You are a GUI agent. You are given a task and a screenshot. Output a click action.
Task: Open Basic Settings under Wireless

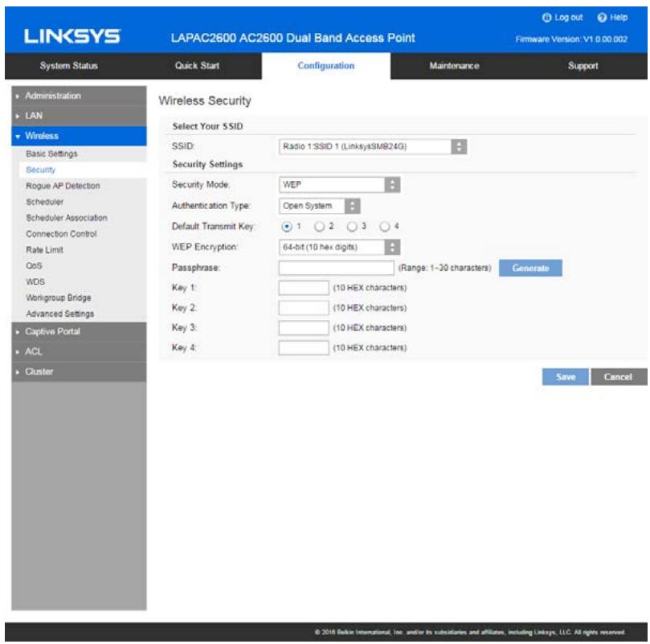point(51,154)
